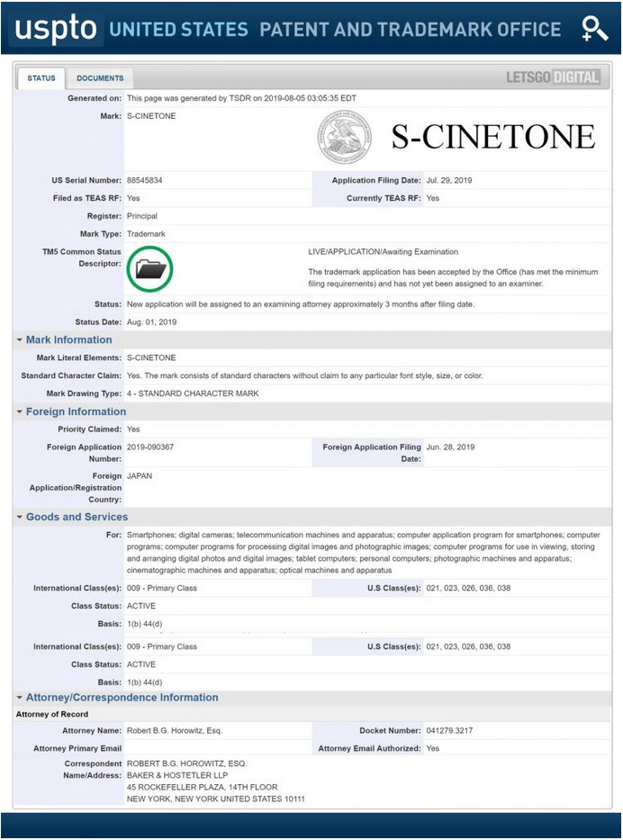
Task: Select foreign application number 2019-090367
Action: (x=150, y=447)
